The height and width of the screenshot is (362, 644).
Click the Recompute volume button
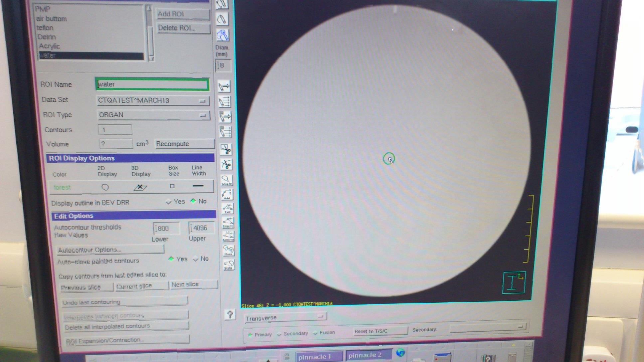pyautogui.click(x=184, y=144)
